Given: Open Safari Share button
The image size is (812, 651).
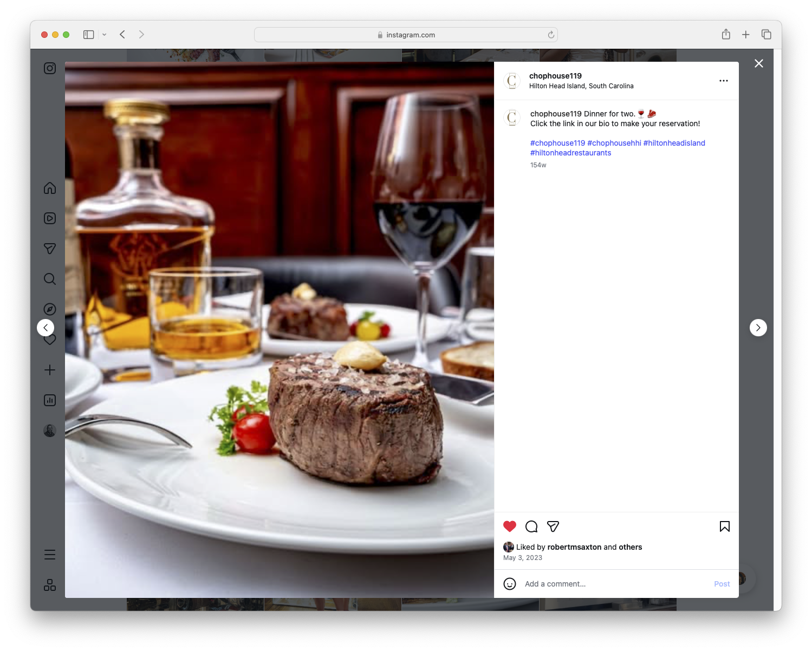Looking at the screenshot, I should click(x=726, y=35).
